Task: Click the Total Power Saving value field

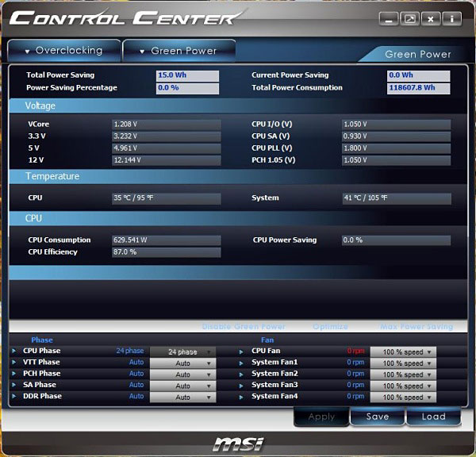Action: point(187,75)
